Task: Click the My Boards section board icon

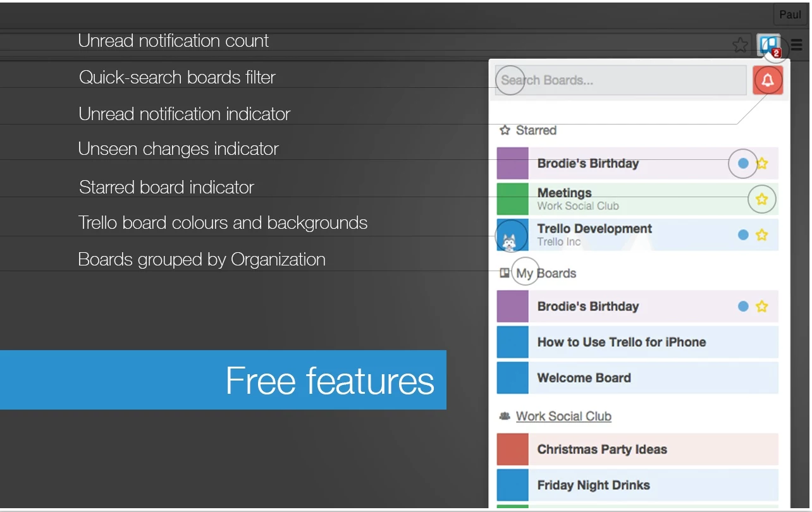Action: point(505,273)
